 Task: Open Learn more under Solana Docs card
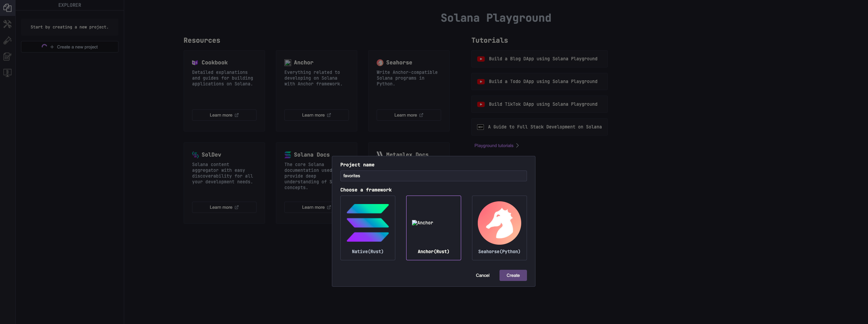coord(308,207)
